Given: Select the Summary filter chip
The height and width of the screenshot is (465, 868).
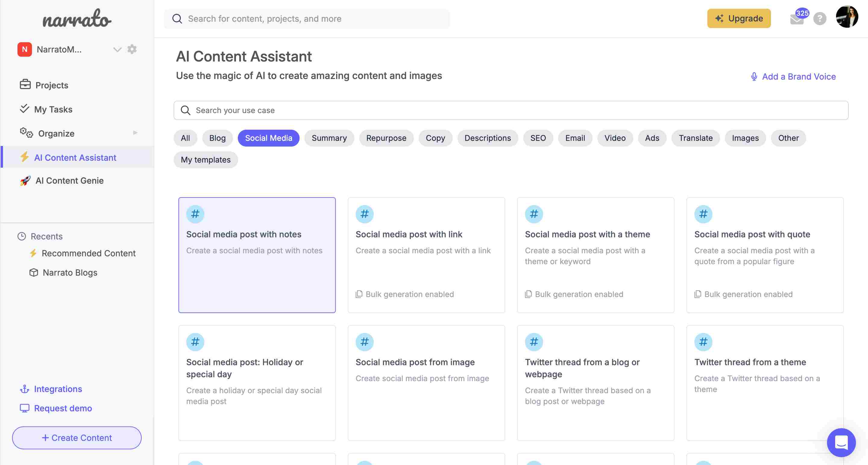Looking at the screenshot, I should tap(329, 138).
